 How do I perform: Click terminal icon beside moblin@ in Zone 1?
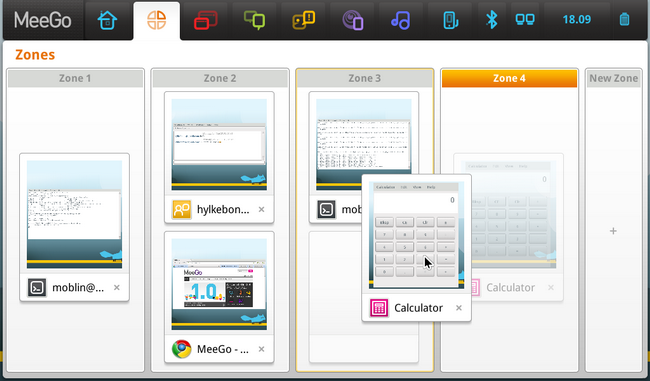37,287
